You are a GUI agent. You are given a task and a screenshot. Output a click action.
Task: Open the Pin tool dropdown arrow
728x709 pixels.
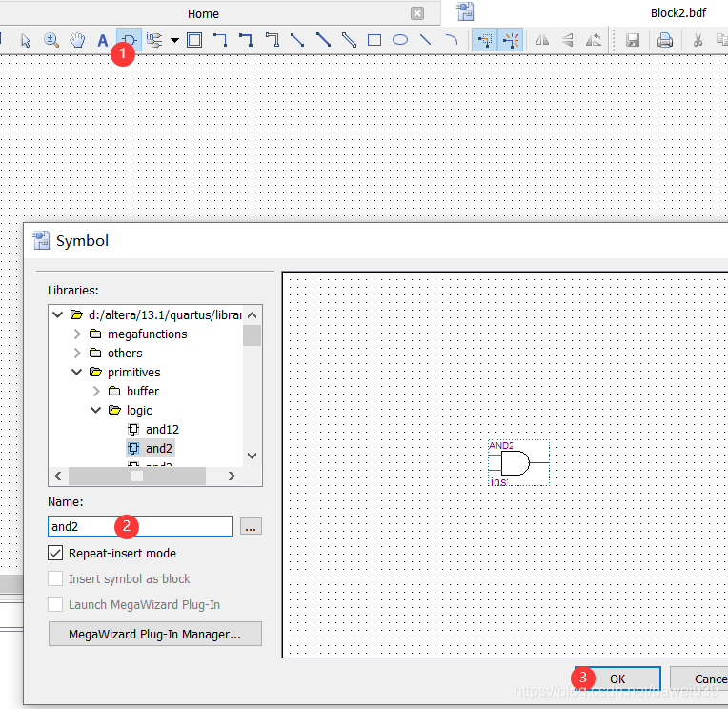click(x=174, y=40)
